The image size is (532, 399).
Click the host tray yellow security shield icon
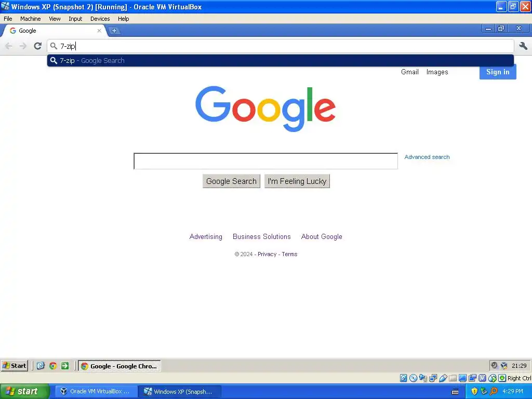[474, 392]
